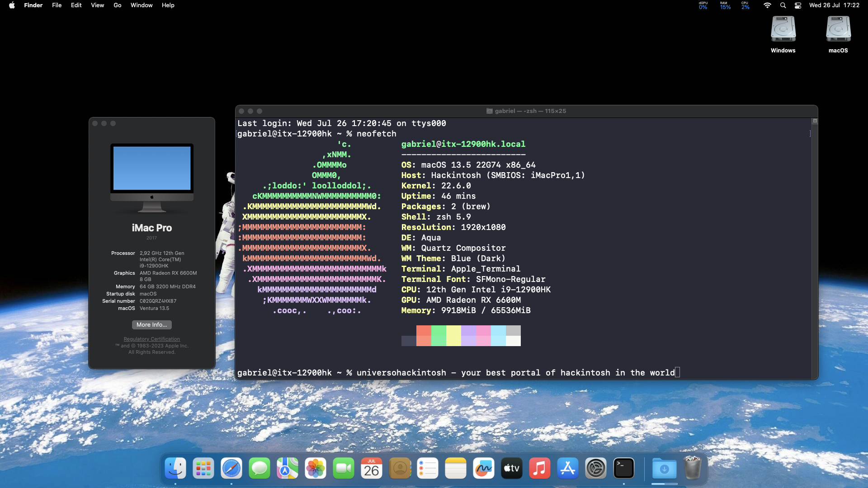Select the macOS drive on desktop

point(838,35)
